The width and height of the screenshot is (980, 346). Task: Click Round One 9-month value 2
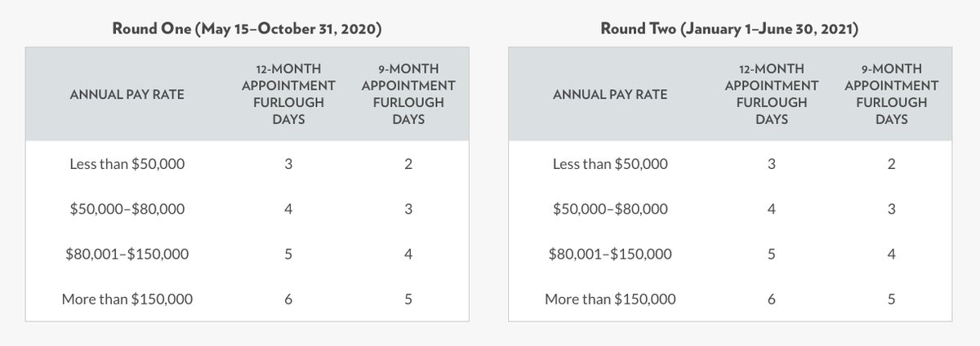click(x=408, y=164)
